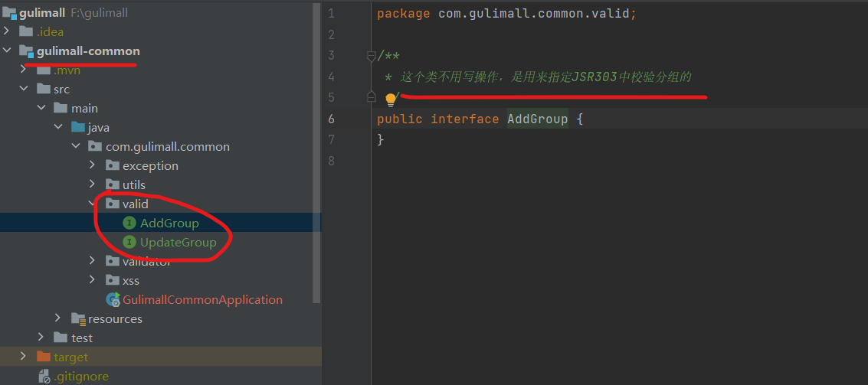The image size is (868, 385).
Task: Click the 'public' keyword on line 6
Action: point(400,119)
